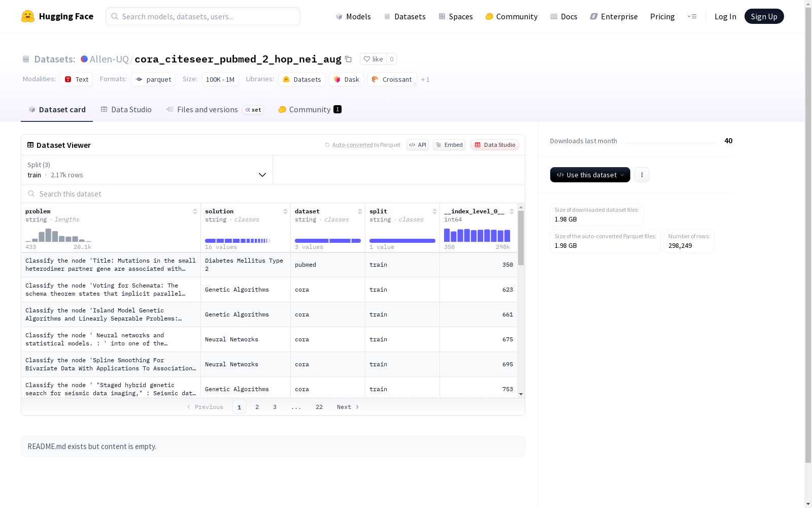Image resolution: width=812 pixels, height=508 pixels.
Task: Click the problem lengths histogram
Action: (58, 235)
